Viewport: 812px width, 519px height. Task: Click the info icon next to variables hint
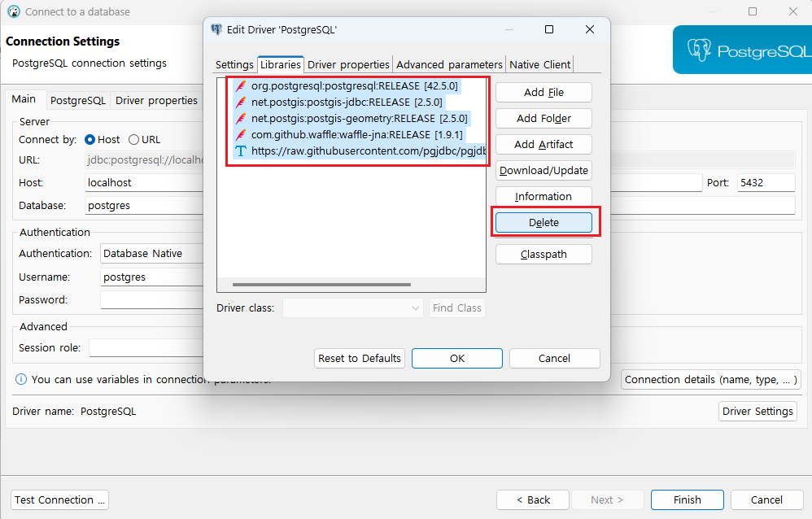(x=20, y=380)
